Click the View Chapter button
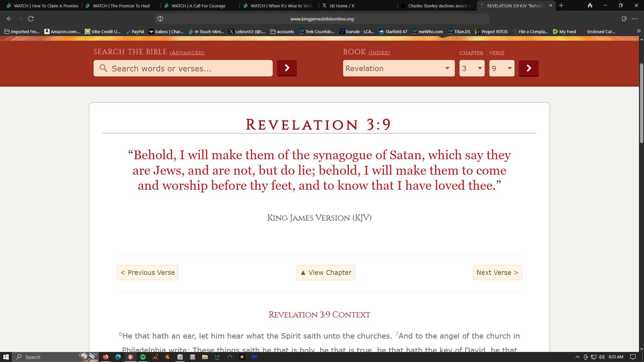The height and width of the screenshot is (362, 644). click(326, 273)
